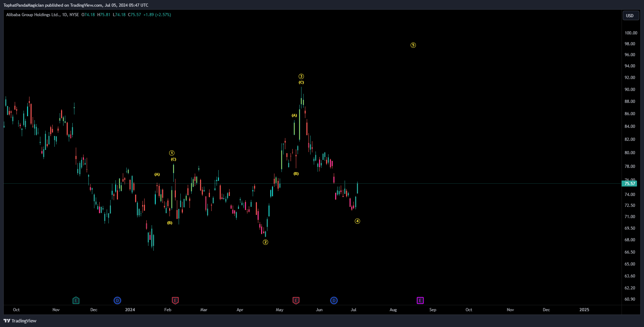Screen dimensions: 644x327
Task: Click the Alibaba Group Holdings Ltd. symbol title
Action: 33,15
